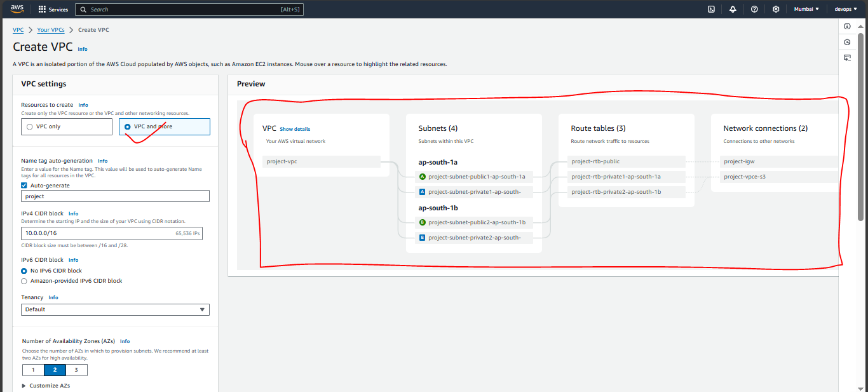Click the AWS logo home icon
868x392 pixels.
point(17,9)
